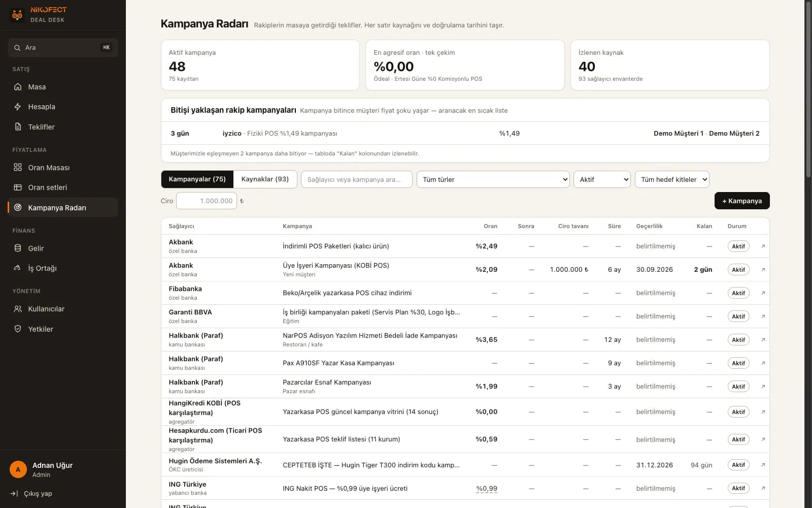Click the Aktif kampanya 48 summary card

pos(260,65)
